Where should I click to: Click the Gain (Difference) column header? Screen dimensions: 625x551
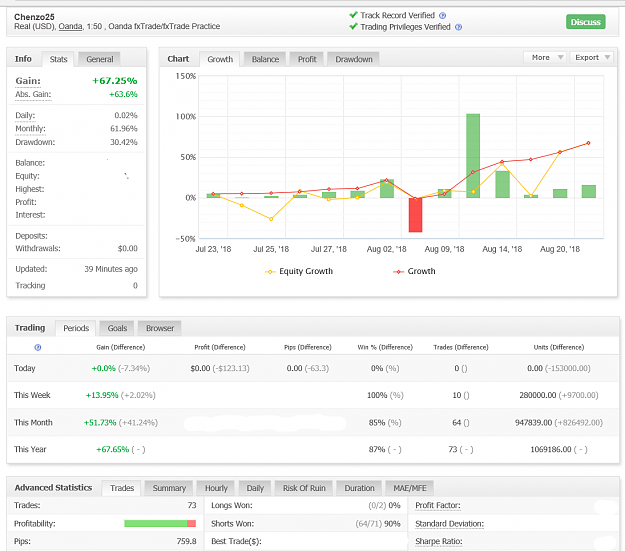coord(121,347)
